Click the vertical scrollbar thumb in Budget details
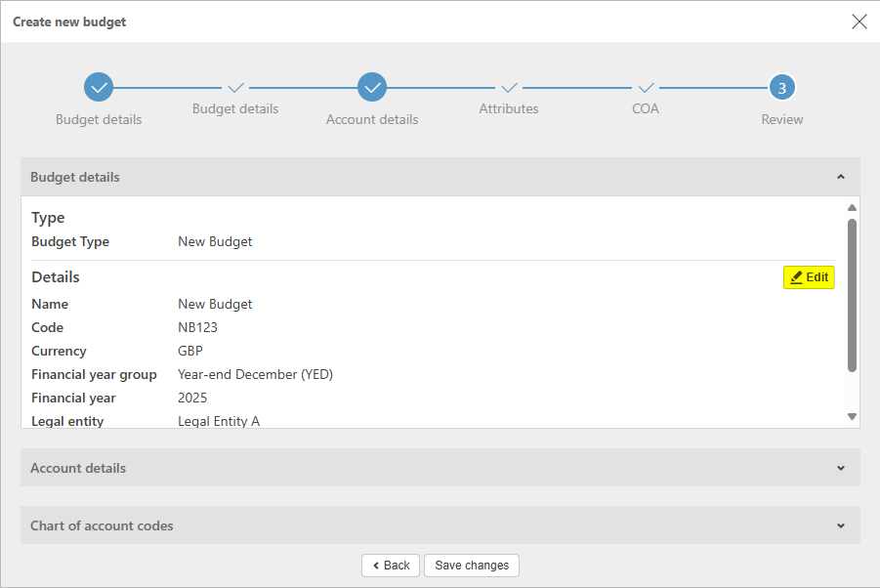This screenshot has height=588, width=880. pos(852,293)
